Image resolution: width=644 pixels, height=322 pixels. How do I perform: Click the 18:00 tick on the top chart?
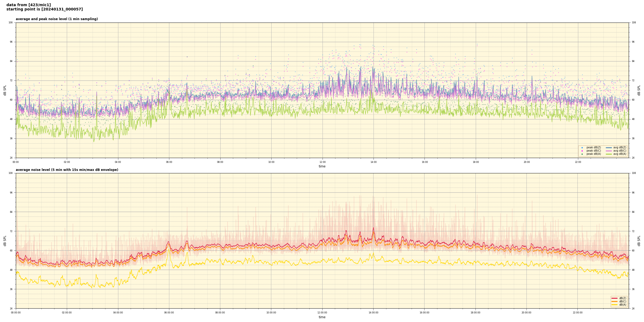coord(475,162)
